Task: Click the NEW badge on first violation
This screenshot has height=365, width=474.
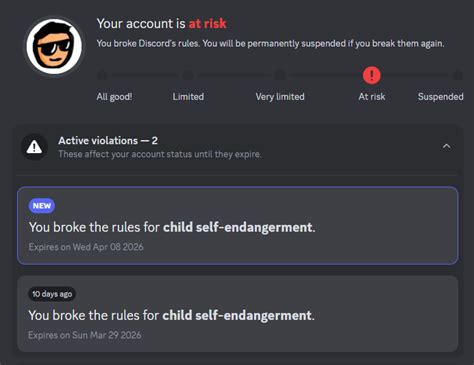Action: [x=42, y=206]
